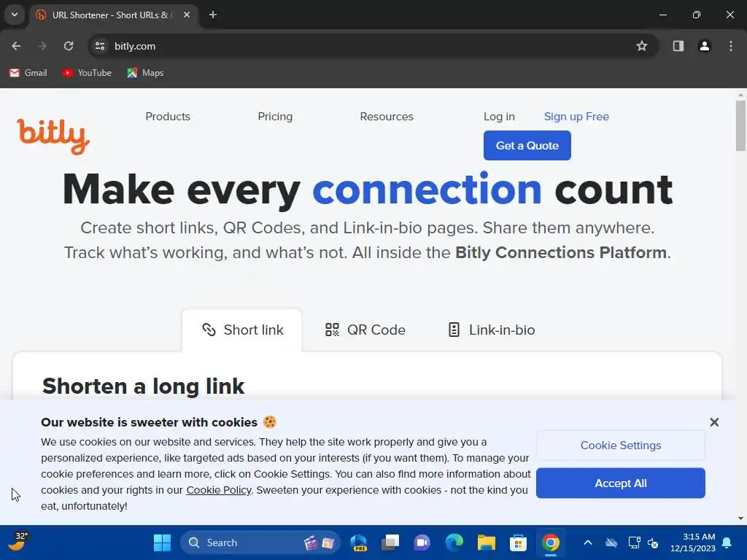The height and width of the screenshot is (560, 747).
Task: Click 'Our website is sweeter with cookies' text
Action: 149,422
